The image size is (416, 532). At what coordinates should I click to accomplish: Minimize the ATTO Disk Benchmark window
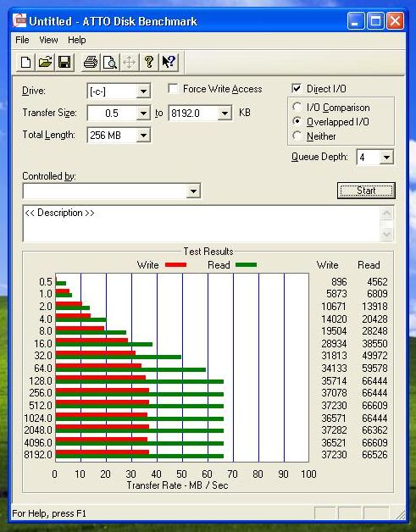(x=356, y=21)
